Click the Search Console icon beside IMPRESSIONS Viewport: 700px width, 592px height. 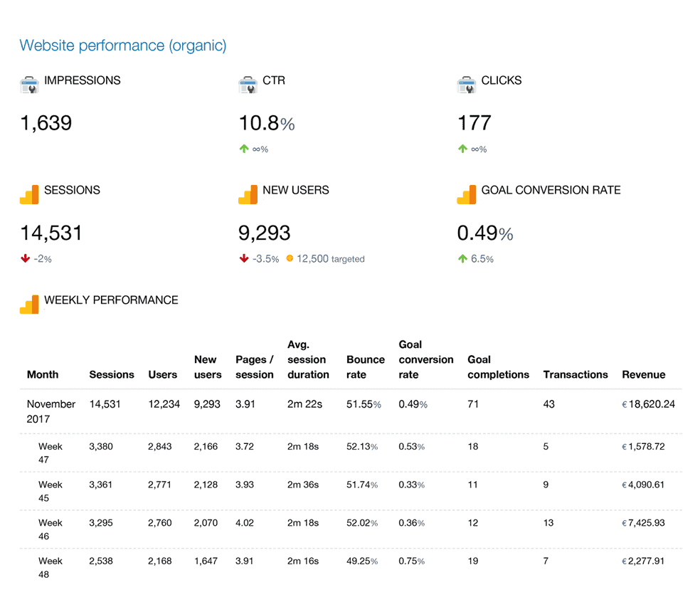click(x=29, y=85)
